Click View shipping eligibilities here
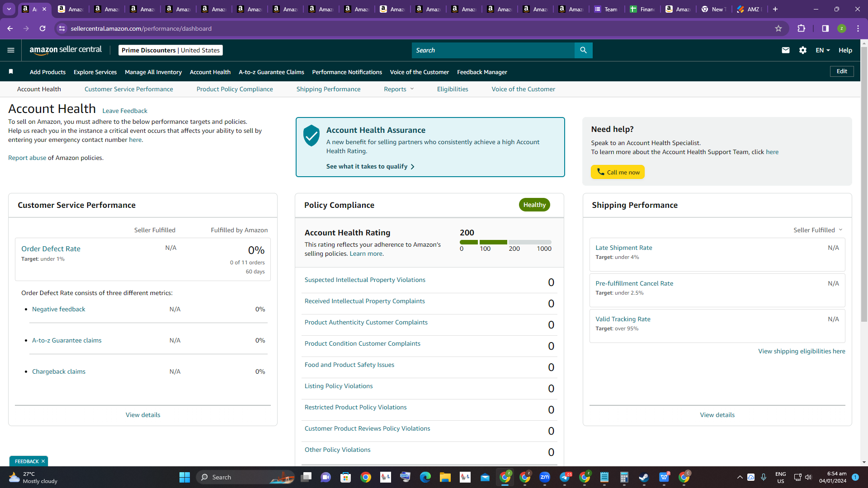 pyautogui.click(x=802, y=351)
